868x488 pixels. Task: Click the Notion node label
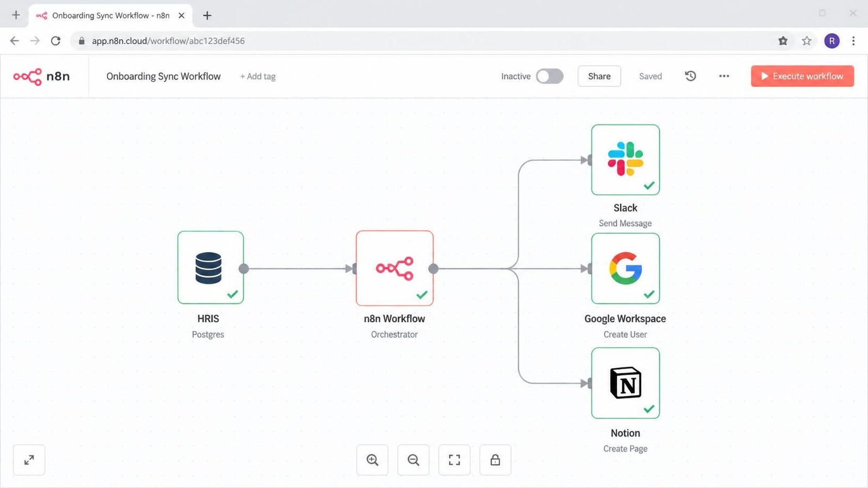click(x=626, y=433)
